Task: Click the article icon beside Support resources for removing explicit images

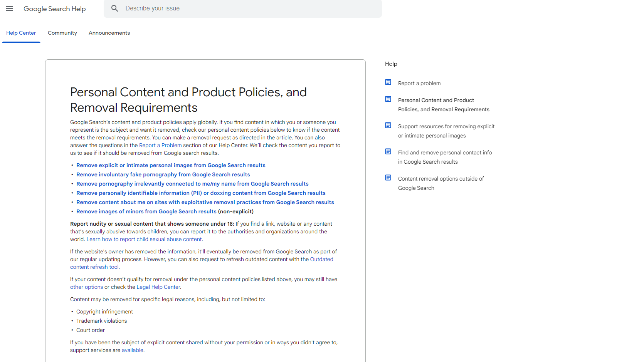Action: [x=388, y=126]
